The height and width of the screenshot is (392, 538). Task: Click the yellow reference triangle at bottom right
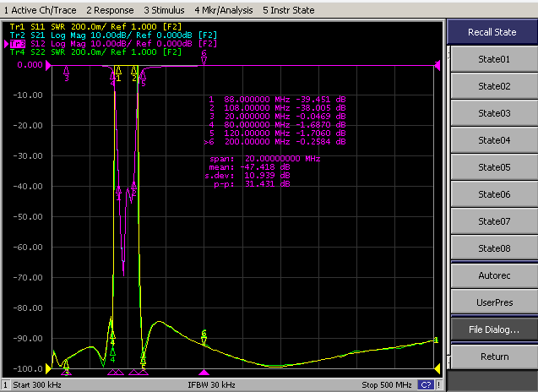(437, 369)
